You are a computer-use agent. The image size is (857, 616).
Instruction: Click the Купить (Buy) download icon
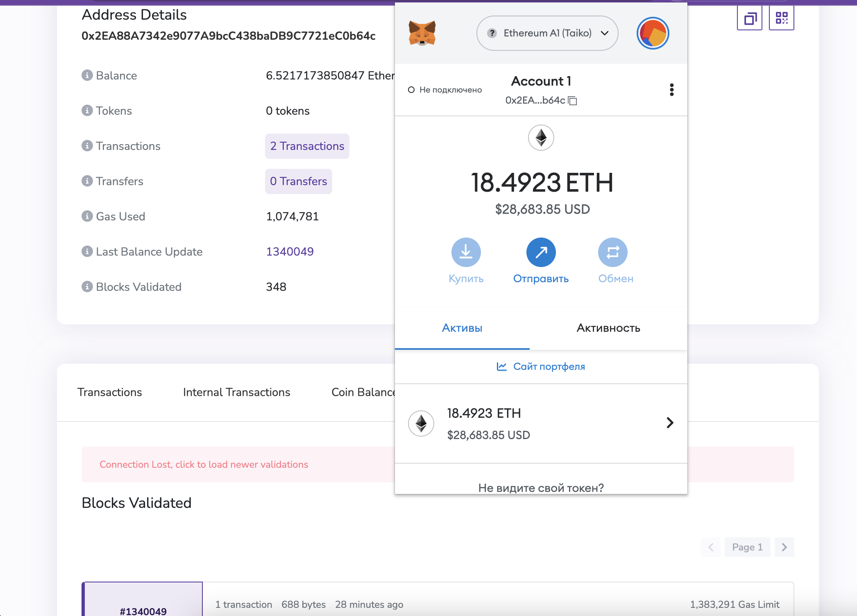click(466, 252)
